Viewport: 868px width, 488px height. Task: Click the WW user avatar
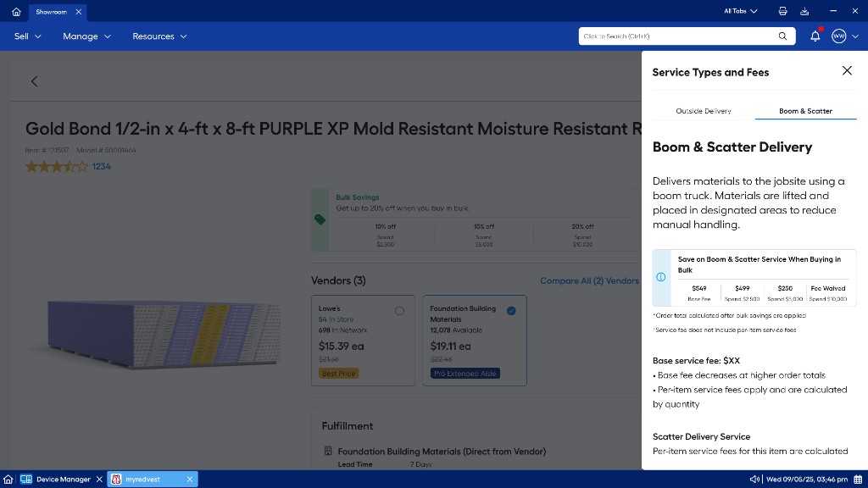pos(838,36)
